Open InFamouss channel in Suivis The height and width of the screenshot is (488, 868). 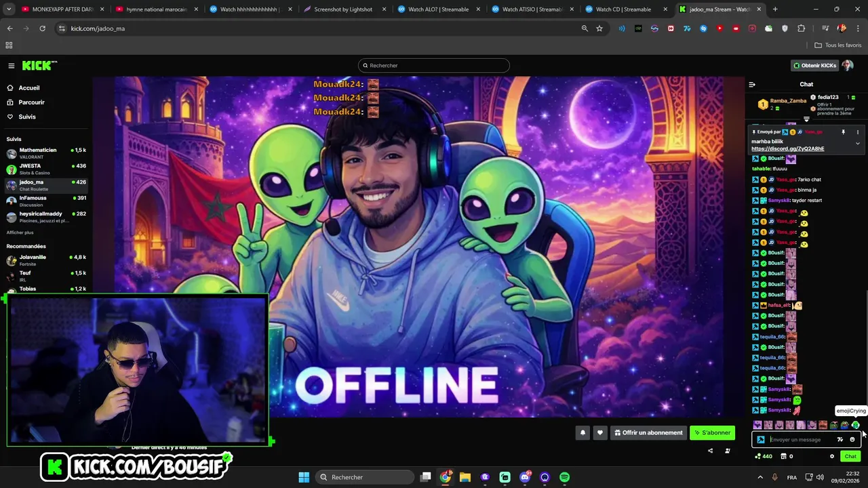pos(46,201)
